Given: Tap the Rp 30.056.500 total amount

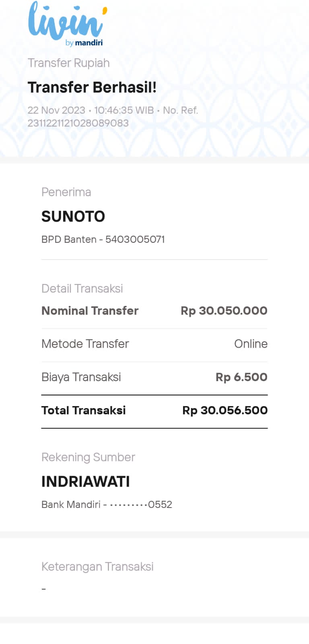Looking at the screenshot, I should [225, 410].
